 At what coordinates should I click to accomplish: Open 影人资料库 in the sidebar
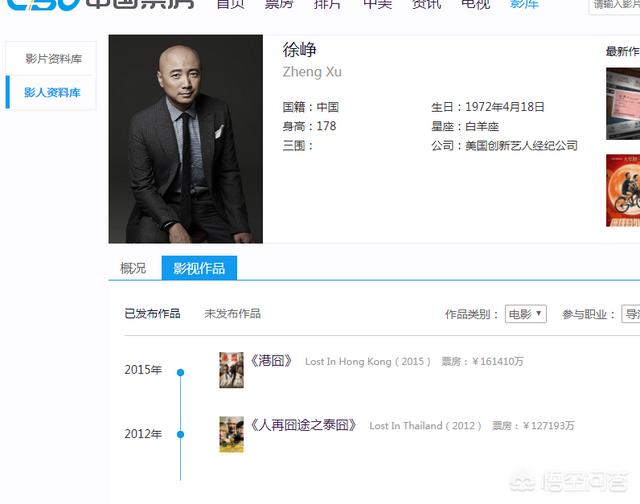coord(51,92)
